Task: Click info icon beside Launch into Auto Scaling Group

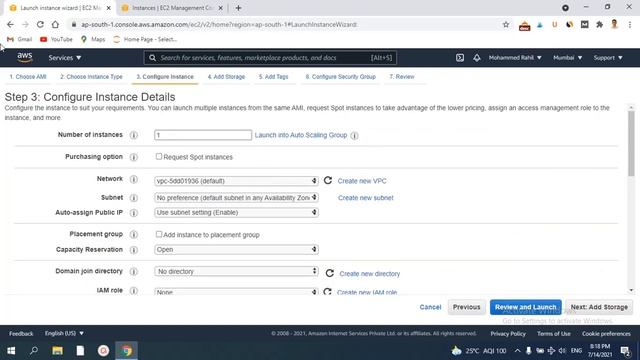Action: click(x=354, y=136)
